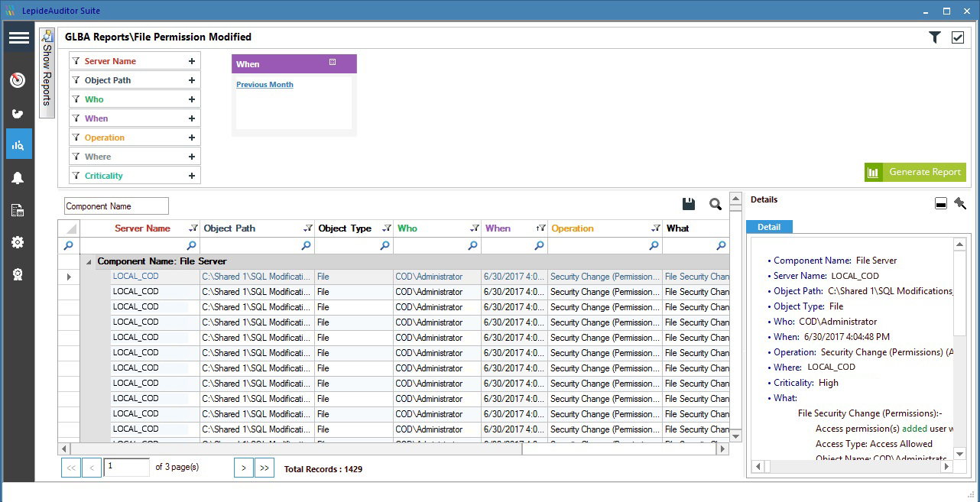The width and height of the screenshot is (980, 502).
Task: Close the When filter box
Action: (333, 63)
